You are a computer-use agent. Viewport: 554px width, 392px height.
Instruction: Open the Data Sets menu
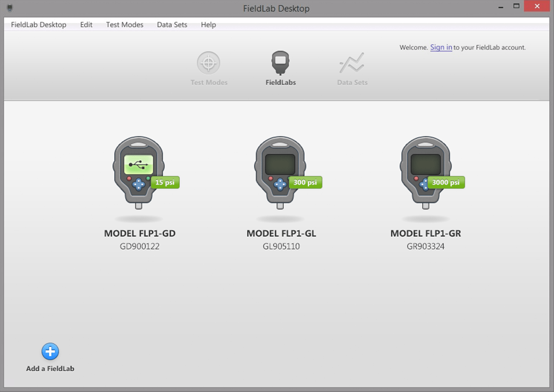(x=172, y=25)
